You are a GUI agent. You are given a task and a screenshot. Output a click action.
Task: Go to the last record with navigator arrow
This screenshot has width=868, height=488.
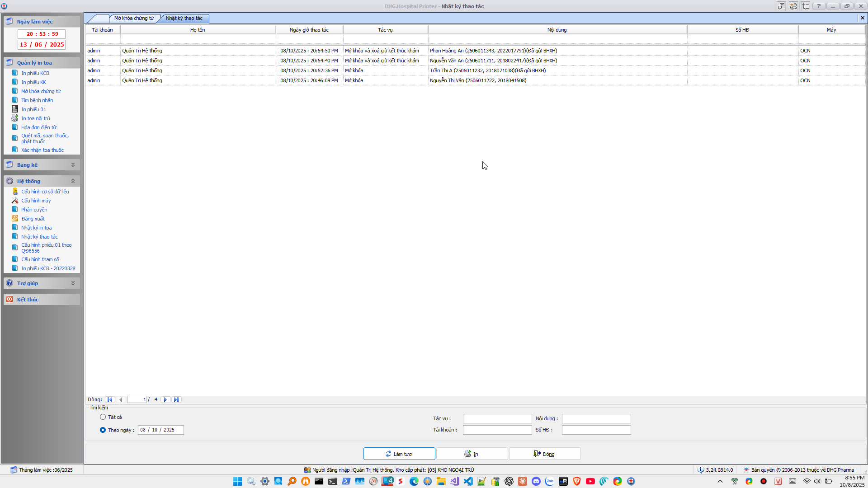(x=176, y=400)
